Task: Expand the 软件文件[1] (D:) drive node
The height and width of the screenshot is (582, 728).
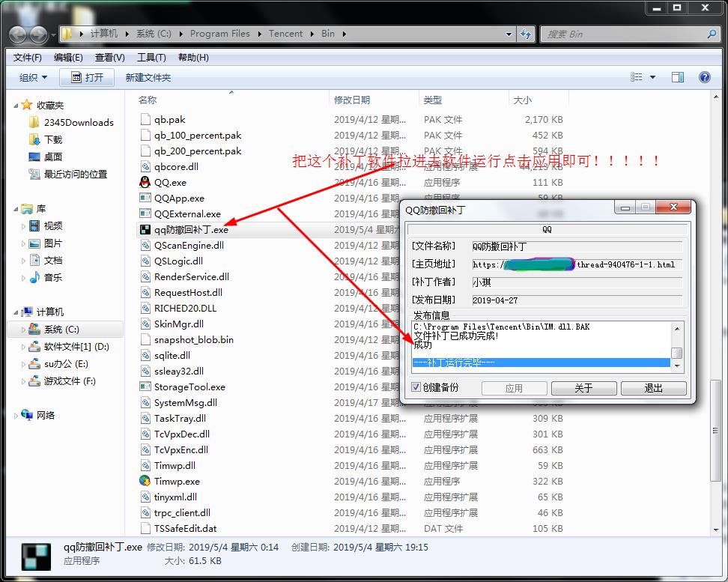Action: (x=23, y=347)
